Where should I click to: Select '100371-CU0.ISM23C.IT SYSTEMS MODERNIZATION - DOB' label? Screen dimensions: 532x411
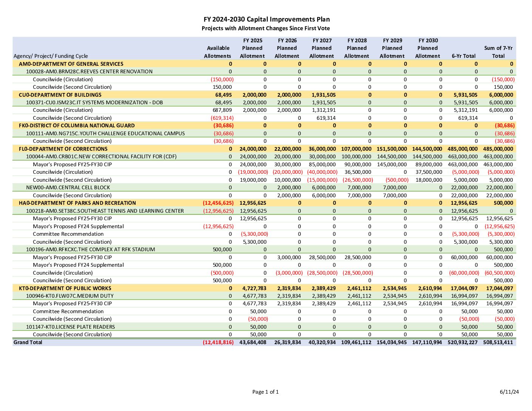point(94,102)
